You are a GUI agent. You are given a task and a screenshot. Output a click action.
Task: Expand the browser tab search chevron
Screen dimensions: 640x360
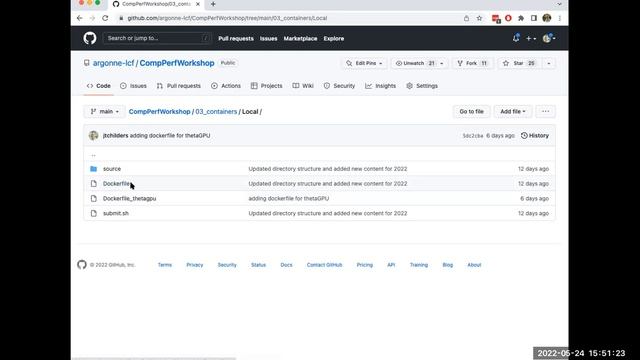tap(560, 4)
